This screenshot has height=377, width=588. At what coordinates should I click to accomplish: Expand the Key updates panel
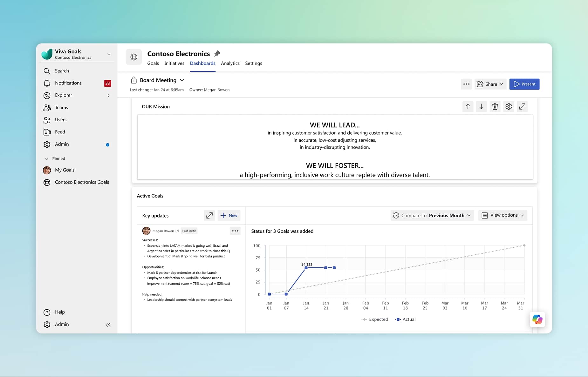(209, 215)
